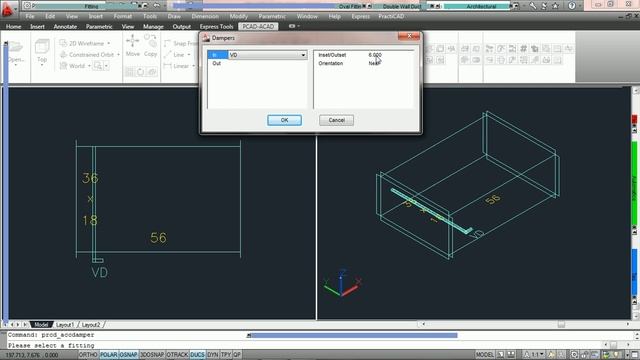Switch to the Annotate ribbon tab
Screen dimensions: 640x360
[x=65, y=27]
